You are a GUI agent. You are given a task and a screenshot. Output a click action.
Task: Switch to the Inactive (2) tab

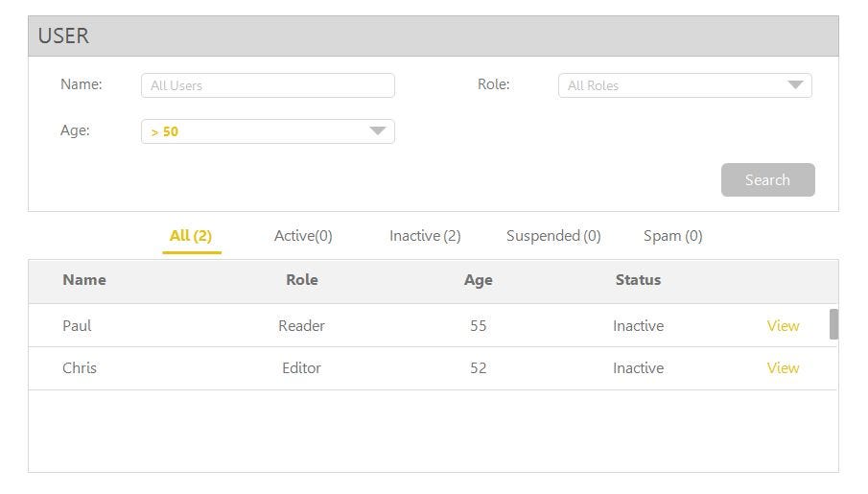tap(425, 236)
